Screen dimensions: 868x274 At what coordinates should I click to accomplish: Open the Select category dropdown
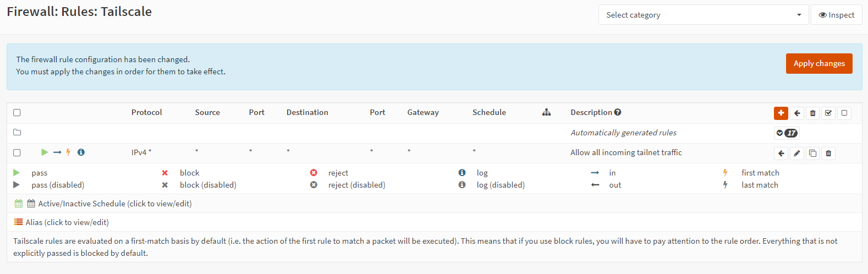704,15
